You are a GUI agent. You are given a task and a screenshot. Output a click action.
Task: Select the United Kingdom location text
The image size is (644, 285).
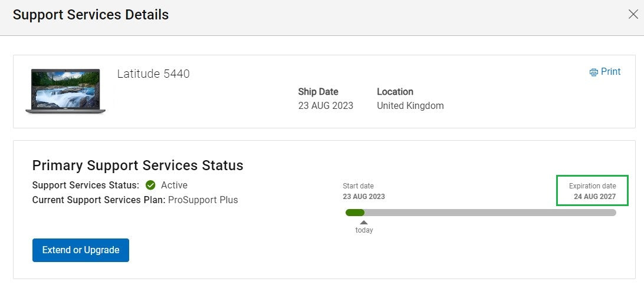tap(410, 105)
